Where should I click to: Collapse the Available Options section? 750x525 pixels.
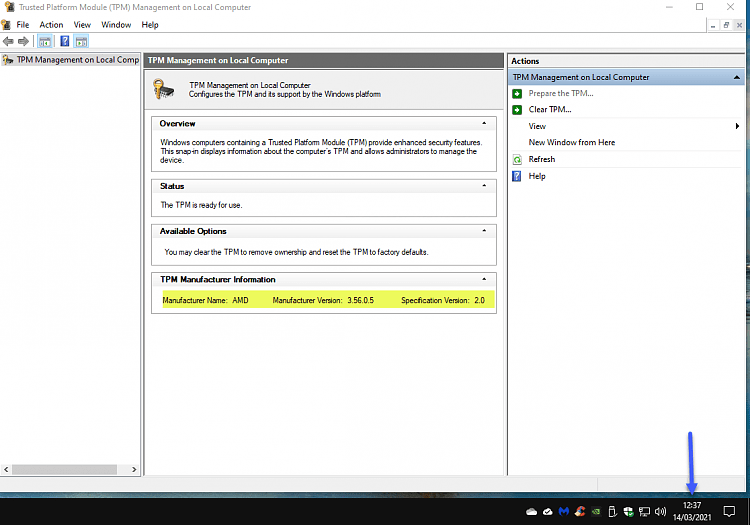coord(484,230)
